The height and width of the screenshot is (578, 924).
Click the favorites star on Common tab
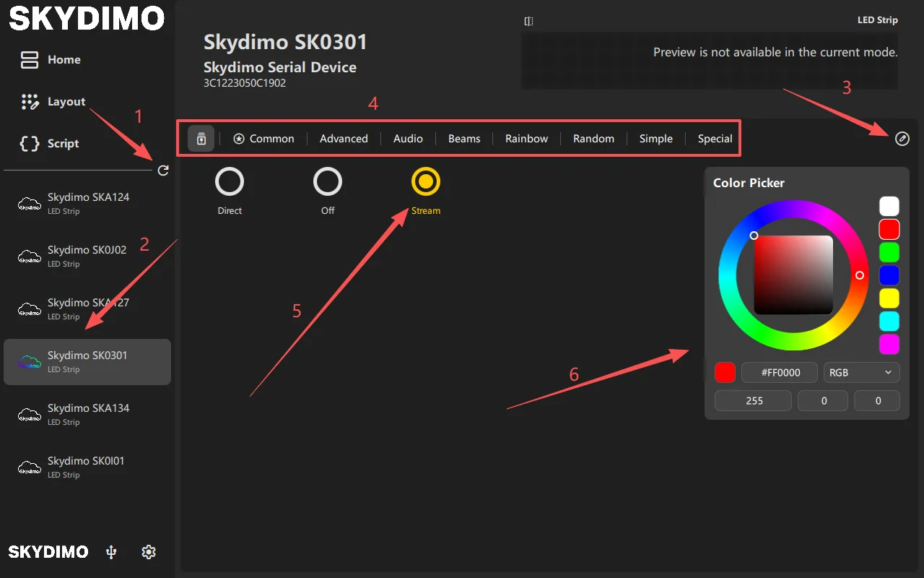pyautogui.click(x=239, y=138)
